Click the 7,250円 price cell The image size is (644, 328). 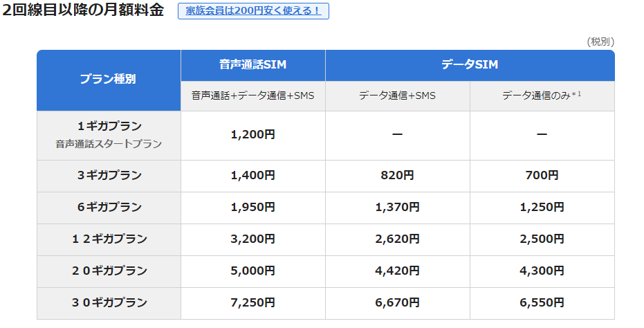pyautogui.click(x=252, y=303)
